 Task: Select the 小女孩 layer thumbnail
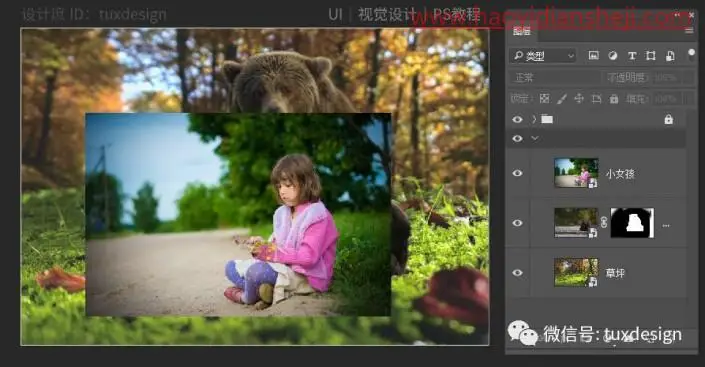tap(576, 173)
